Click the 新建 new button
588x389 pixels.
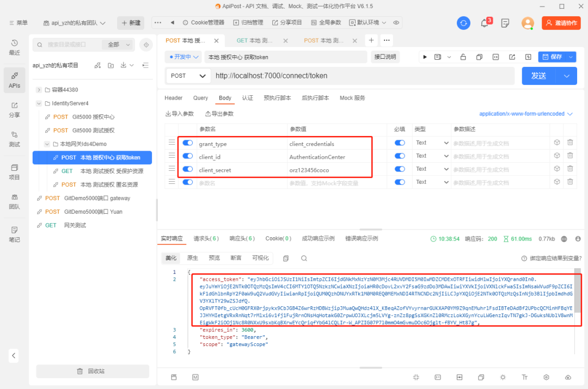coord(131,23)
